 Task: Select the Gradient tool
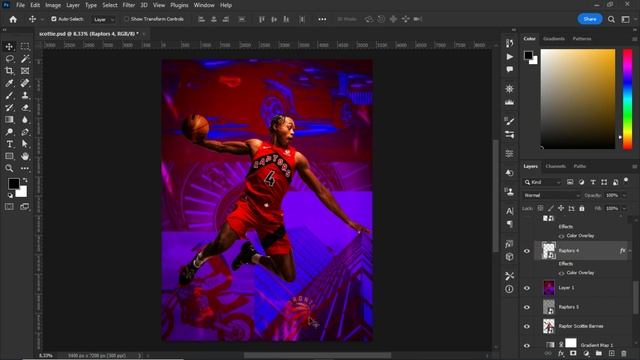pyautogui.click(x=9, y=120)
